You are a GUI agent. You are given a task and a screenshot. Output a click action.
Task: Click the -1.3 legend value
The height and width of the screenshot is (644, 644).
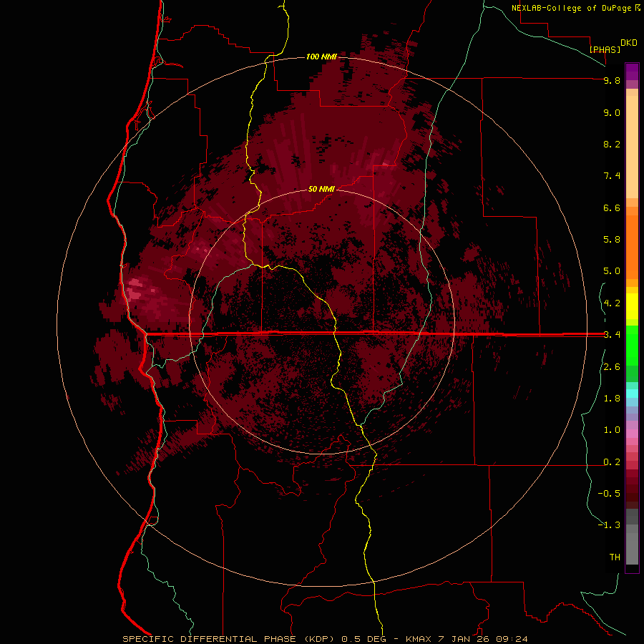pyautogui.click(x=609, y=525)
